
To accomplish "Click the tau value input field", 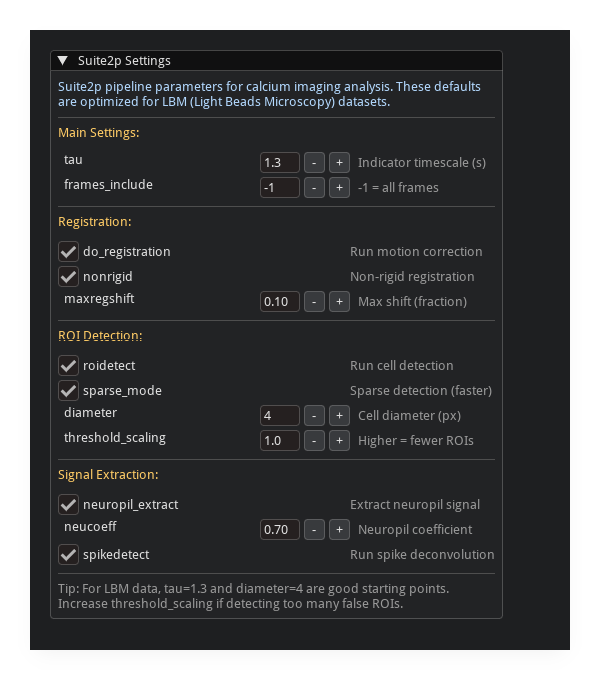I will pyautogui.click(x=280, y=162).
